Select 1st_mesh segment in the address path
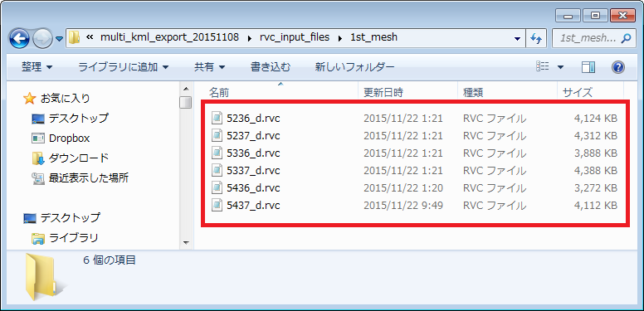The image size is (644, 311). (x=373, y=37)
